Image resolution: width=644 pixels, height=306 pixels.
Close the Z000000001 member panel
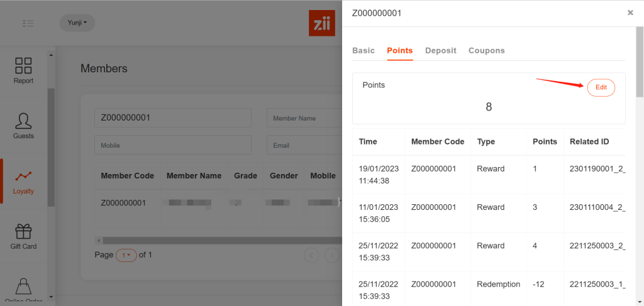(x=630, y=13)
